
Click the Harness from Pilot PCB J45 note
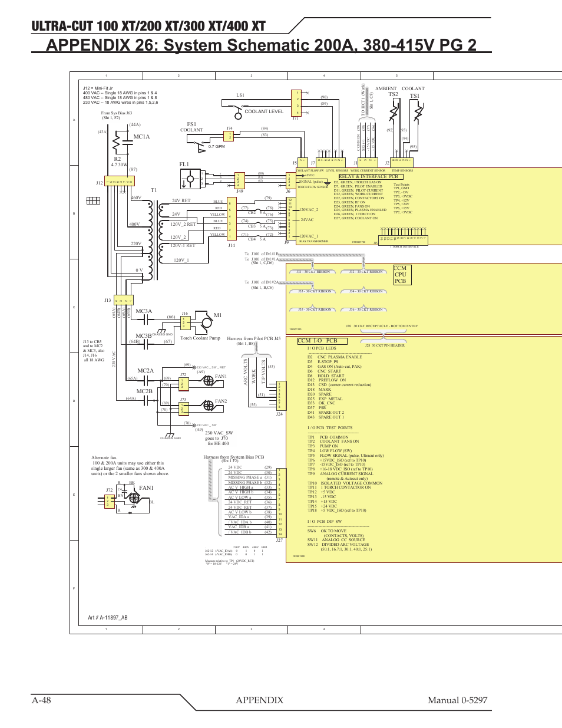pos(254,341)
